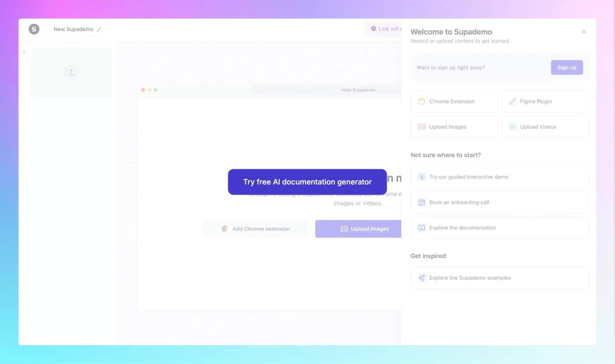This screenshot has height=364, width=615.
Task: Click the upload arrow icon in slide thumbnail
Action: pos(71,73)
